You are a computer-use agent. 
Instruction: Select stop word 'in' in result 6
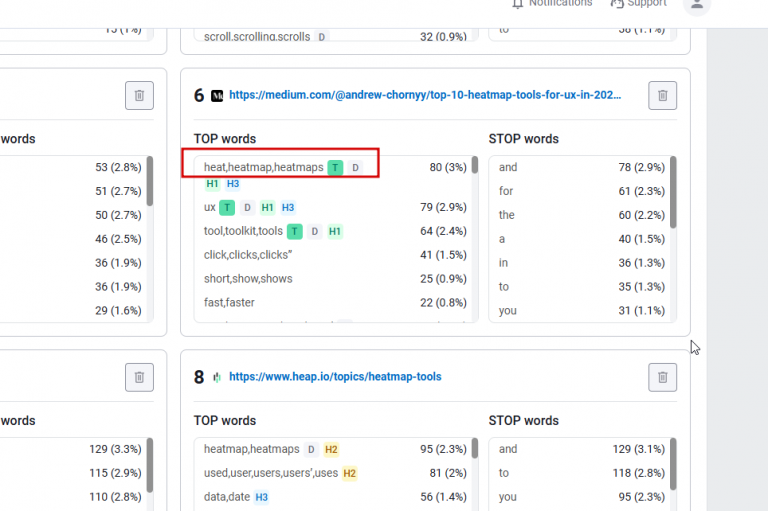(503, 263)
